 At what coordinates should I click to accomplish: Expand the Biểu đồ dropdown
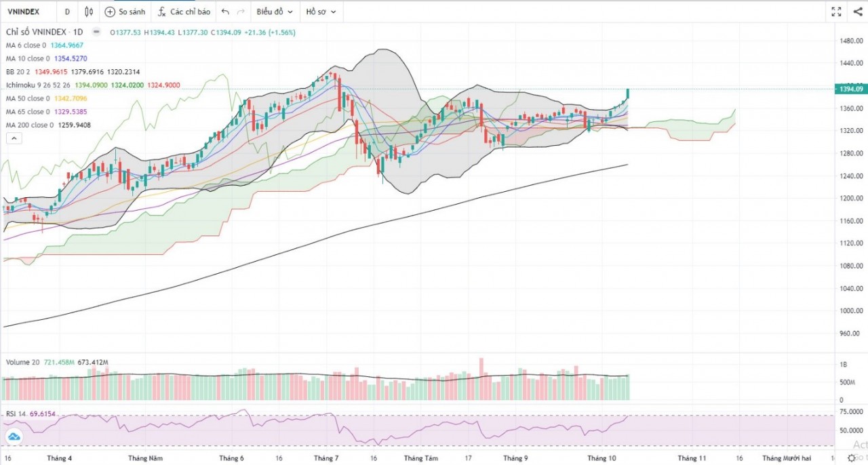point(275,12)
